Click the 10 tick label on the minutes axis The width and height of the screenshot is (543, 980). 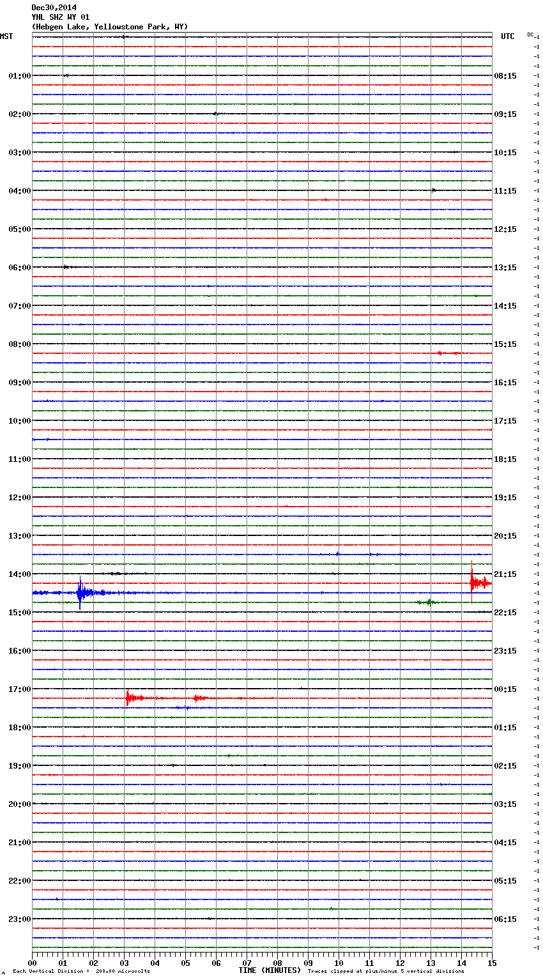click(339, 963)
